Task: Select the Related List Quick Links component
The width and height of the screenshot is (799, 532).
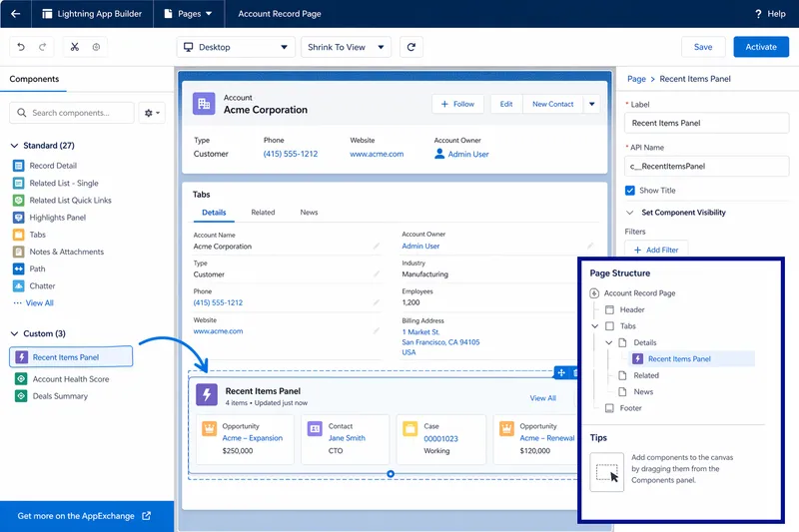Action: (x=62, y=200)
